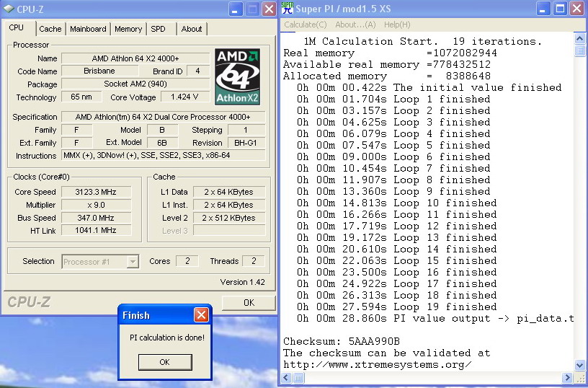Select the CPU tab
588x388 pixels.
[16, 28]
